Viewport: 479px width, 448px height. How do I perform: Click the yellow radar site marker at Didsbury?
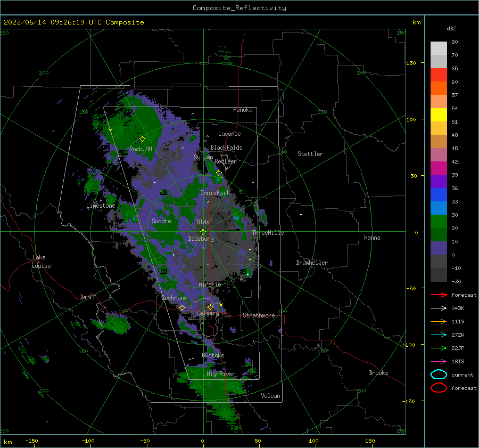click(203, 232)
